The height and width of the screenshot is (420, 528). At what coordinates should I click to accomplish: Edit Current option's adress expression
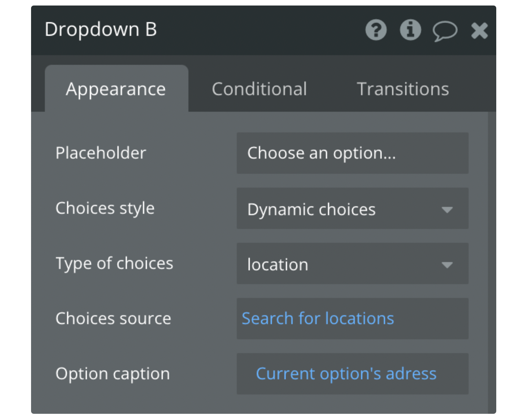(346, 374)
